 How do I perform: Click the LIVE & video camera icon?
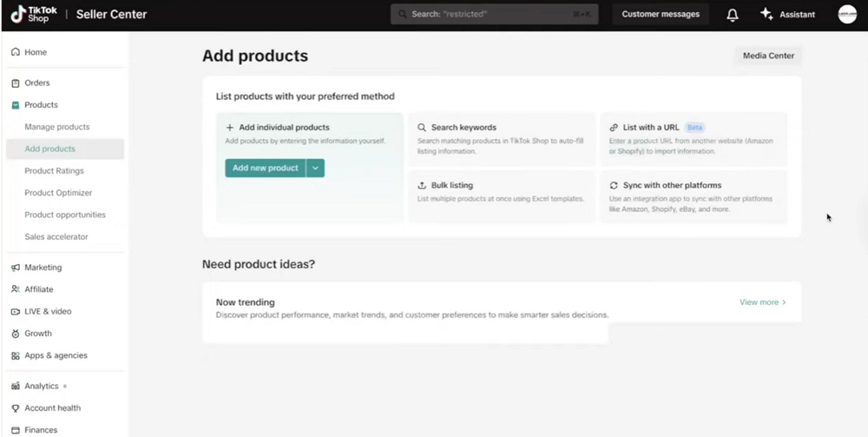pyautogui.click(x=16, y=311)
